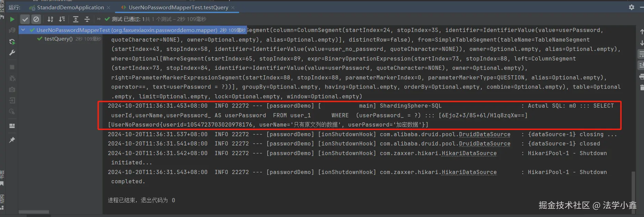Switch to UserNoPasswordMapperTest.testQuery tab
Viewport: 644px width, 217px height.
178,7
